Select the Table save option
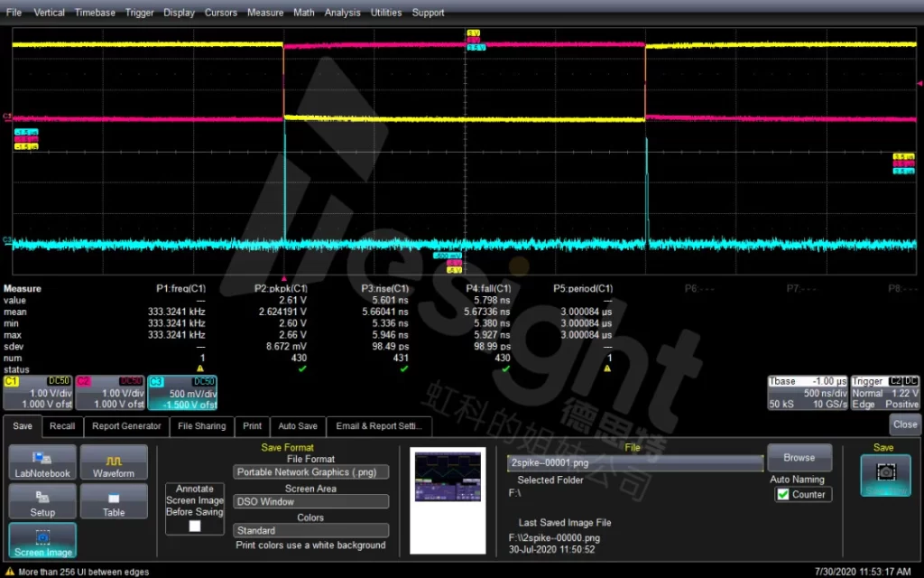 [x=114, y=501]
